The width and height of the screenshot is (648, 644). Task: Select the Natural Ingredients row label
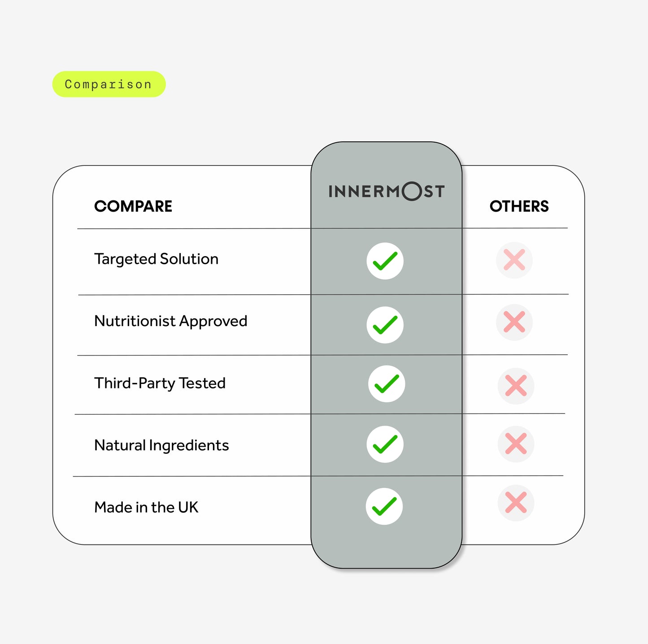pos(161,446)
